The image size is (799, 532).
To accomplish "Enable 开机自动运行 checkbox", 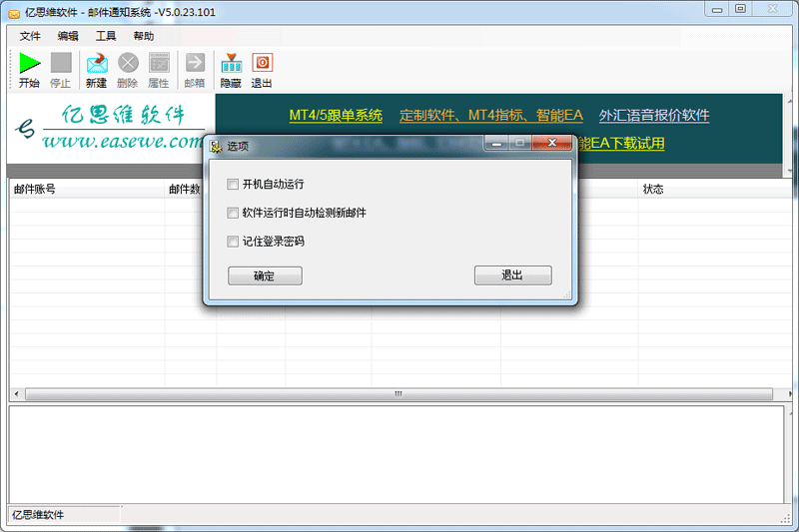I will point(233,185).
